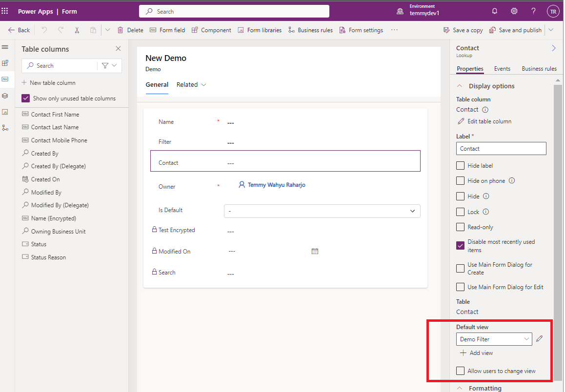Click the top Search box
The image size is (565, 392).
point(234,11)
